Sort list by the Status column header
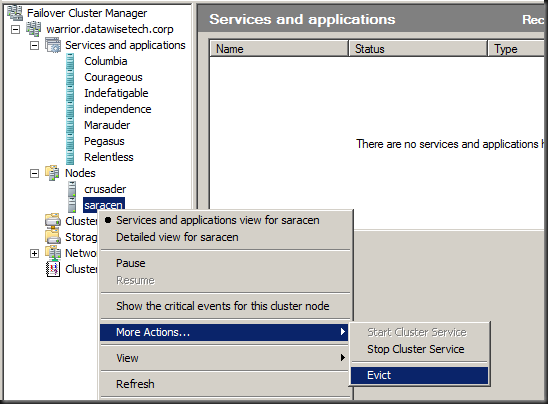Image resolution: width=548 pixels, height=404 pixels. pos(418,49)
